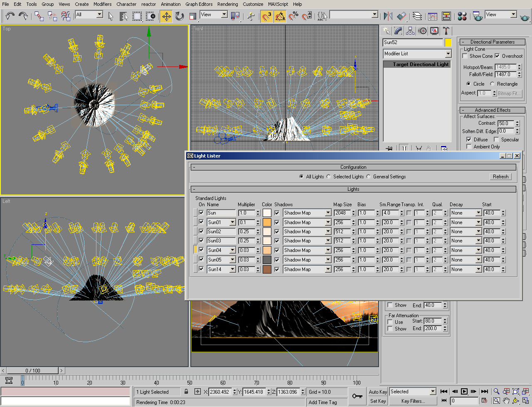Pick the Rectangular Selection Region tool
Image resolution: width=532 pixels, height=407 pixels.
(x=137, y=16)
